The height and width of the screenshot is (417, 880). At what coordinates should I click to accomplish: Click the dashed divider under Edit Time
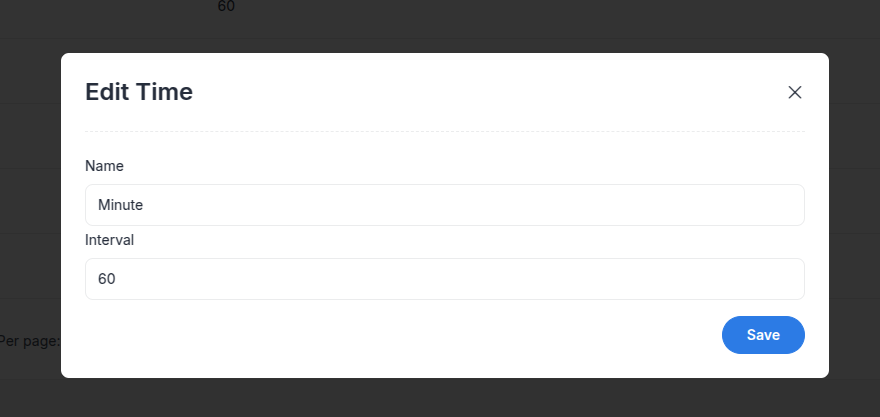(444, 131)
